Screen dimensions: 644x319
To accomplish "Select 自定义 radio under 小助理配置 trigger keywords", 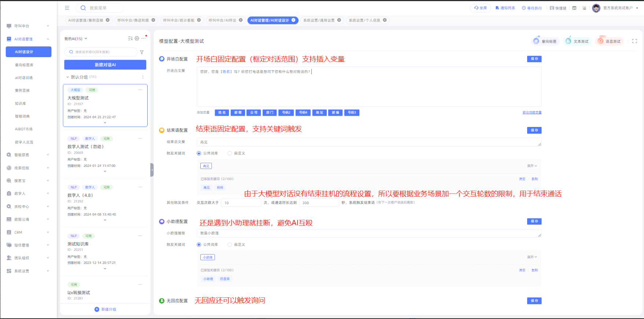I will [x=230, y=245].
